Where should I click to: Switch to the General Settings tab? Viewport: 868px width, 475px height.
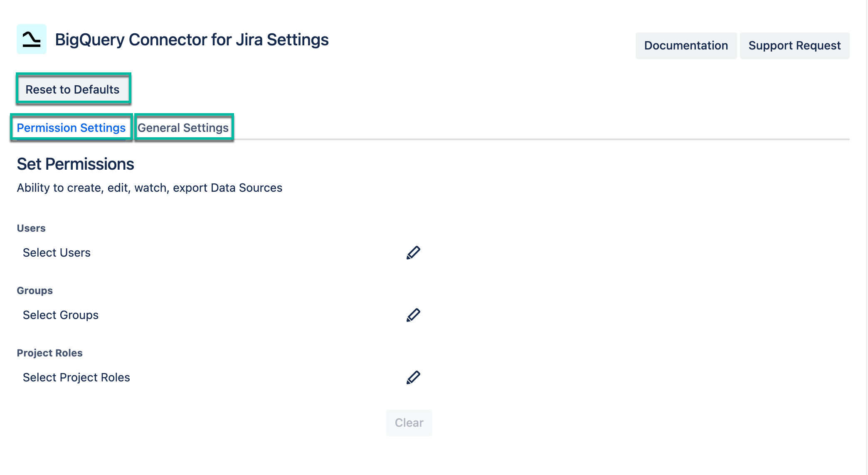click(183, 128)
